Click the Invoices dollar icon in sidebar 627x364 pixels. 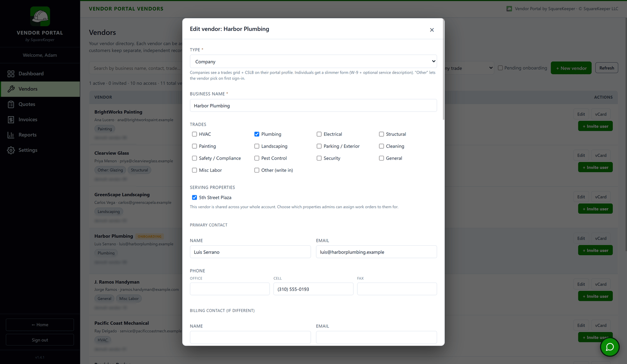click(x=11, y=119)
